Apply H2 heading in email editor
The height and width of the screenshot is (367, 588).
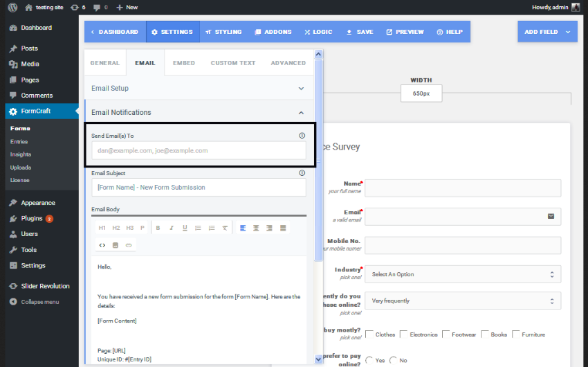tap(116, 228)
